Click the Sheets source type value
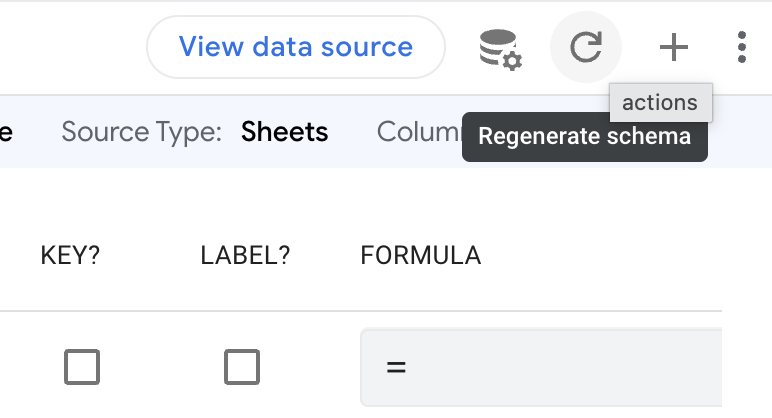Screen dimensions: 772x418 pos(284,132)
